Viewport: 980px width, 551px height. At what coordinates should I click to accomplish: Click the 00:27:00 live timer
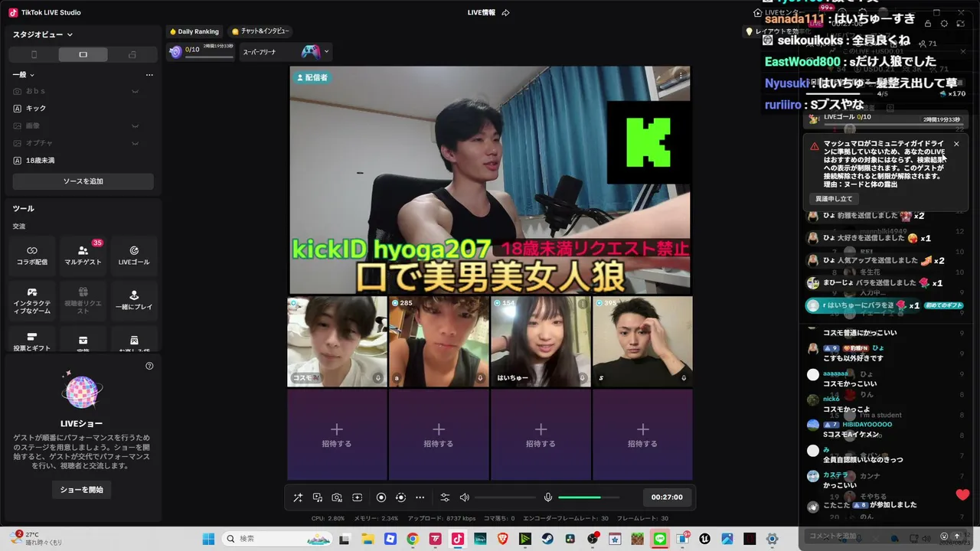(667, 497)
